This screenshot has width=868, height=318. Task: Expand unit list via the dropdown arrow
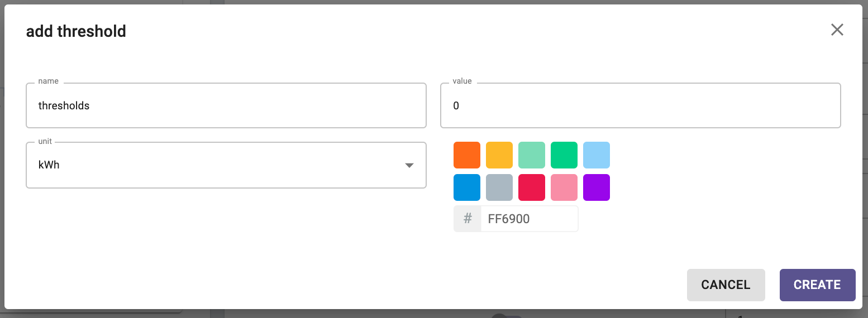(x=409, y=165)
